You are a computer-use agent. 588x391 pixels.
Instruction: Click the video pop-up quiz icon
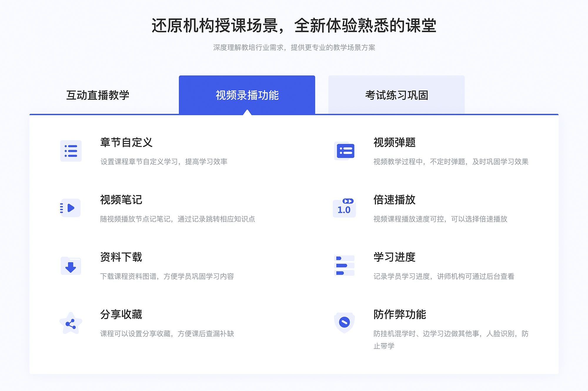[344, 152]
